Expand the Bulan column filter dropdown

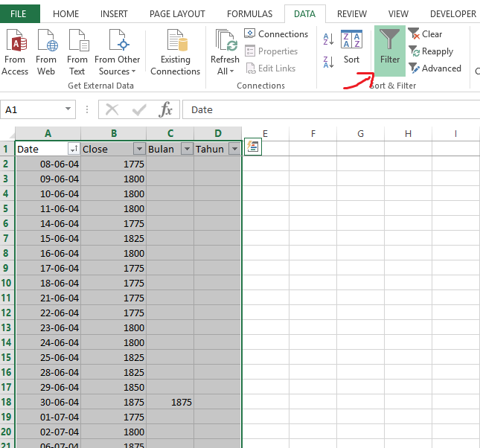187,149
